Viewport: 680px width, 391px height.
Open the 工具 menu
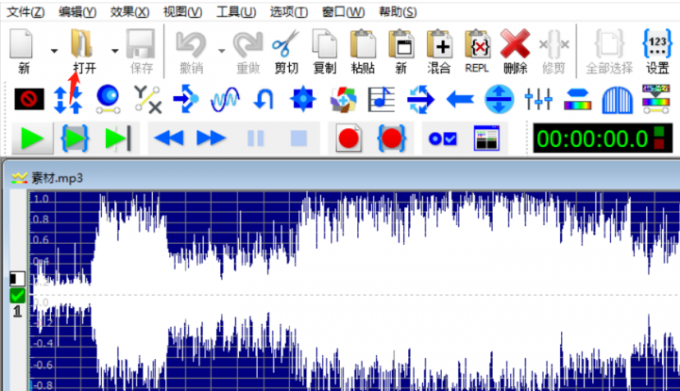[236, 12]
